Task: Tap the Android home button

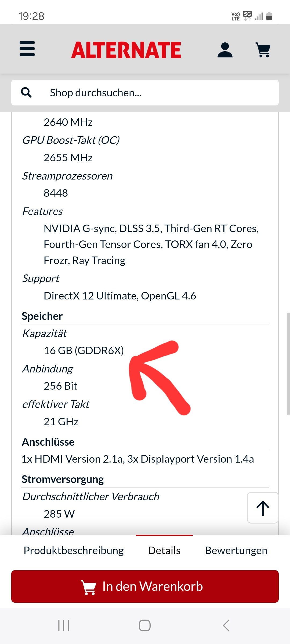Action: 145,625
